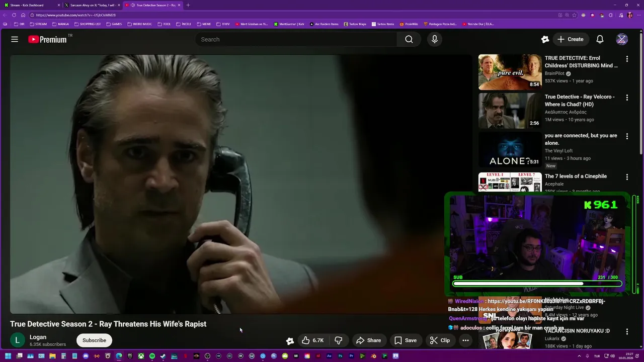Open options for YALANCISIN NORUYAKU video
Screen dimensions: 644x362
point(627,332)
